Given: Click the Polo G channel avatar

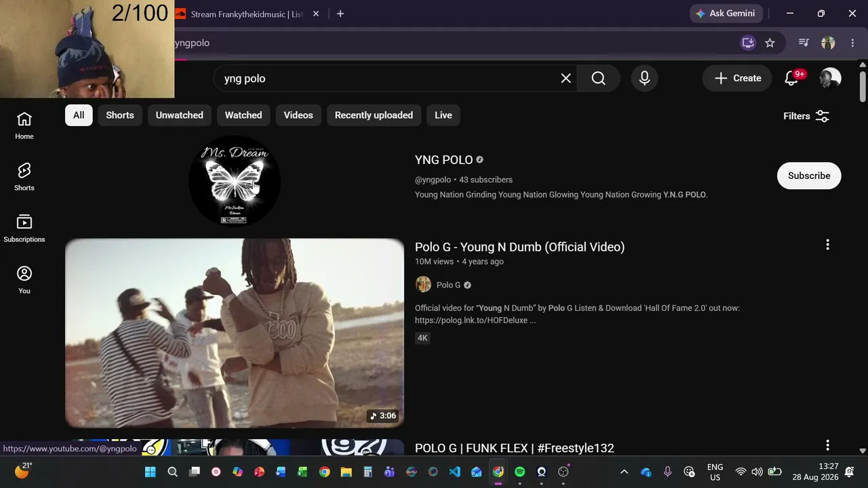Looking at the screenshot, I should tap(423, 285).
